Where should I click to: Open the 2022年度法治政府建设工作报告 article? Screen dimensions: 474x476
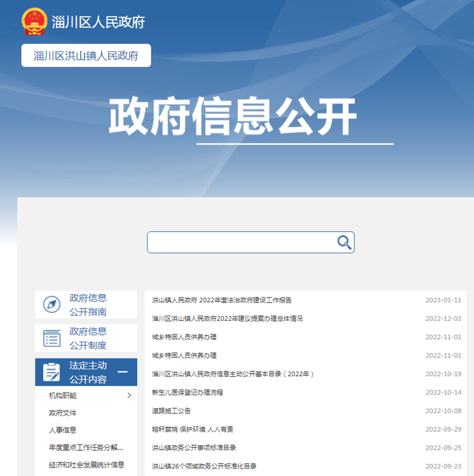222,300
